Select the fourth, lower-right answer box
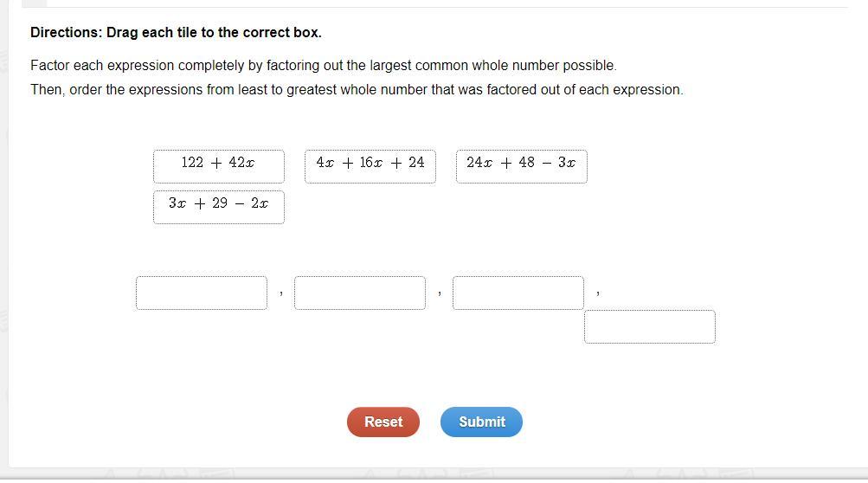 [x=650, y=326]
